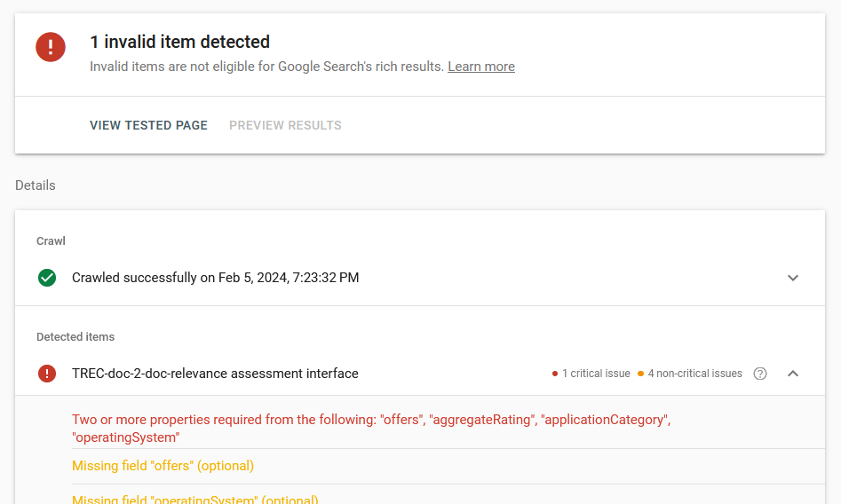Click the green crawl success checkmark icon

pyautogui.click(x=47, y=278)
